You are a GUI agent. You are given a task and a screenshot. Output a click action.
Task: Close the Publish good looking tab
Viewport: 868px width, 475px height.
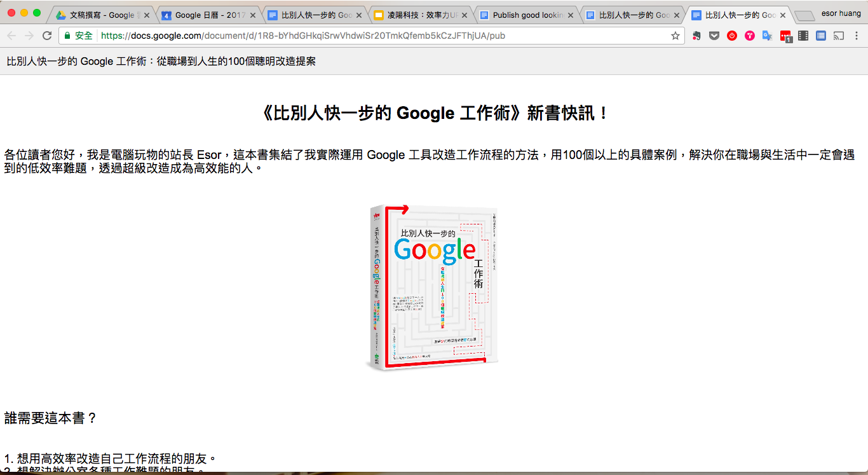pos(571,15)
